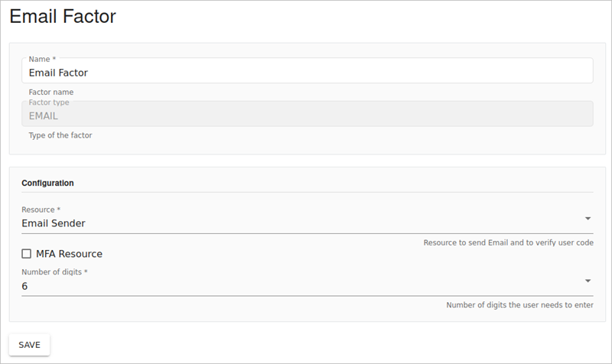The width and height of the screenshot is (612, 364).
Task: Click the Name input field
Action: [x=306, y=73]
